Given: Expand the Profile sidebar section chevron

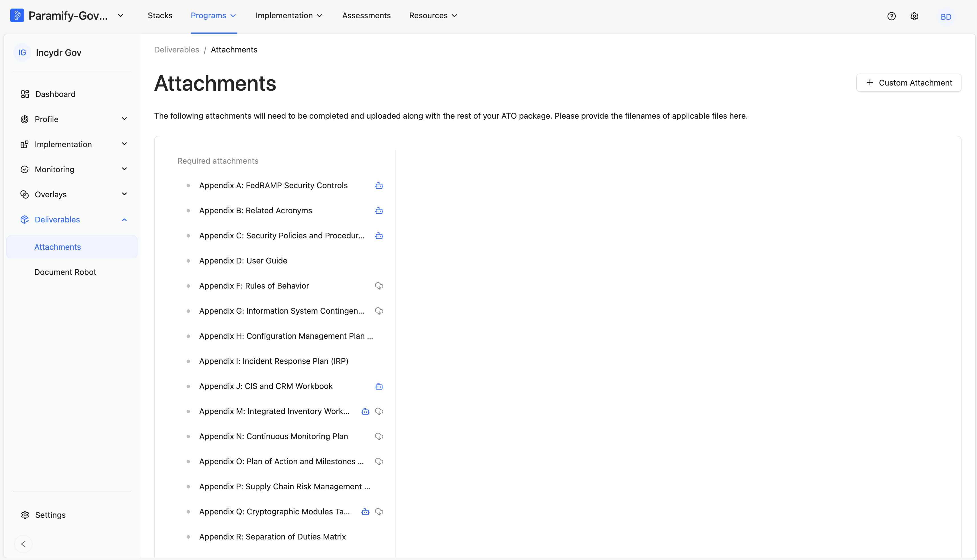Looking at the screenshot, I should click(124, 119).
